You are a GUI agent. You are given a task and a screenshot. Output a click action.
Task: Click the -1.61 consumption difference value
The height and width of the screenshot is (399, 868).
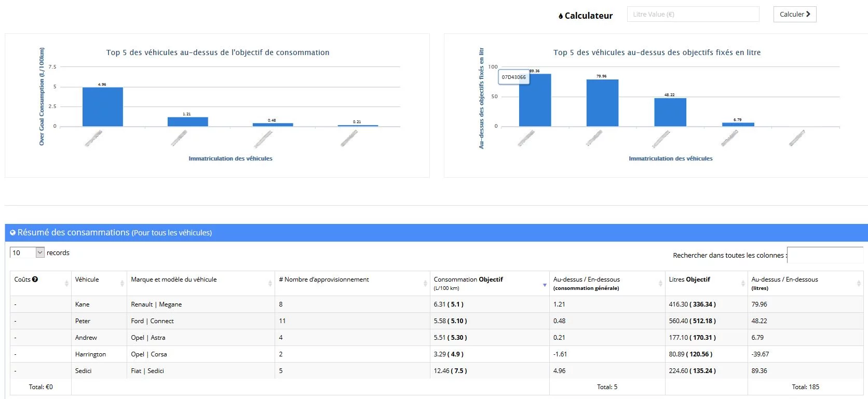pos(560,354)
